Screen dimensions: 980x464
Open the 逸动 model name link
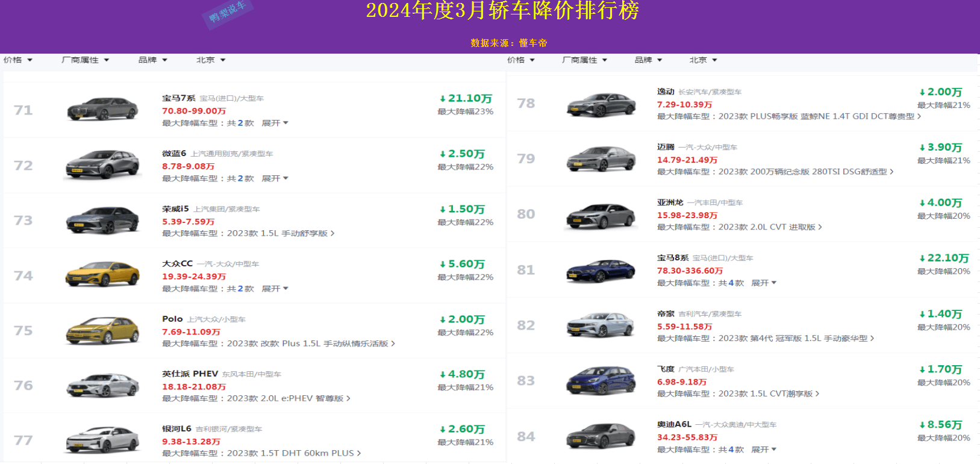click(666, 92)
